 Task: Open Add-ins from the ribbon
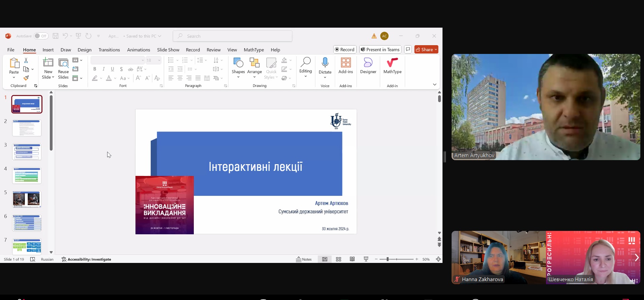coord(346,66)
